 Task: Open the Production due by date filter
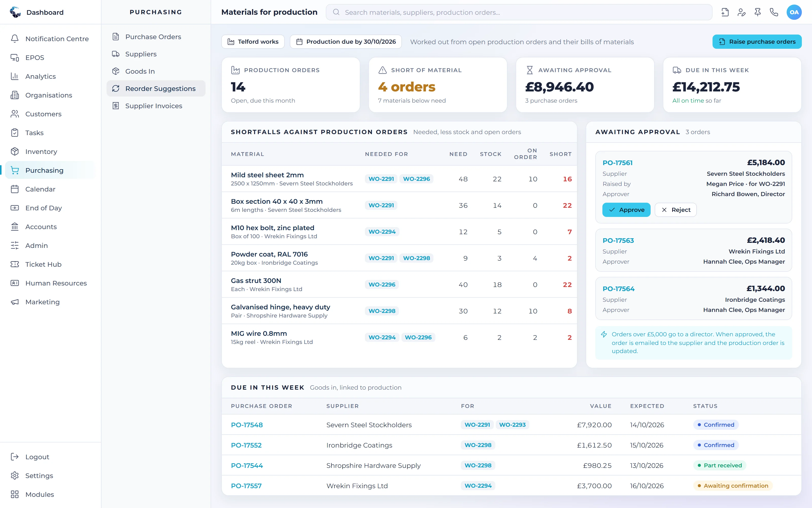tap(346, 42)
